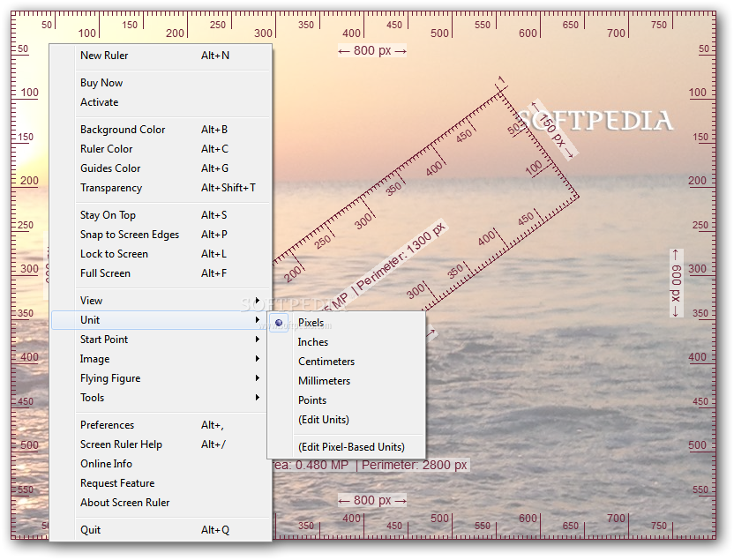734x560 pixels.
Task: Expand the Tools submenu
Action: pos(161,398)
